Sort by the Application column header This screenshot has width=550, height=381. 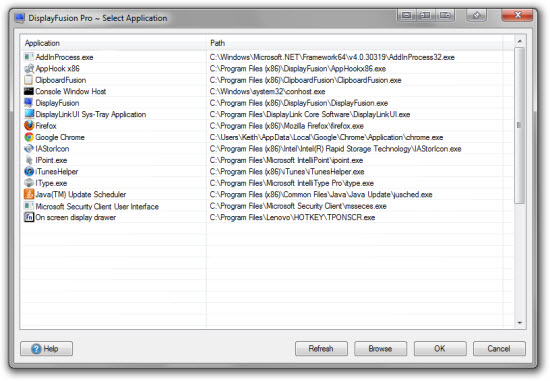[x=113, y=43]
